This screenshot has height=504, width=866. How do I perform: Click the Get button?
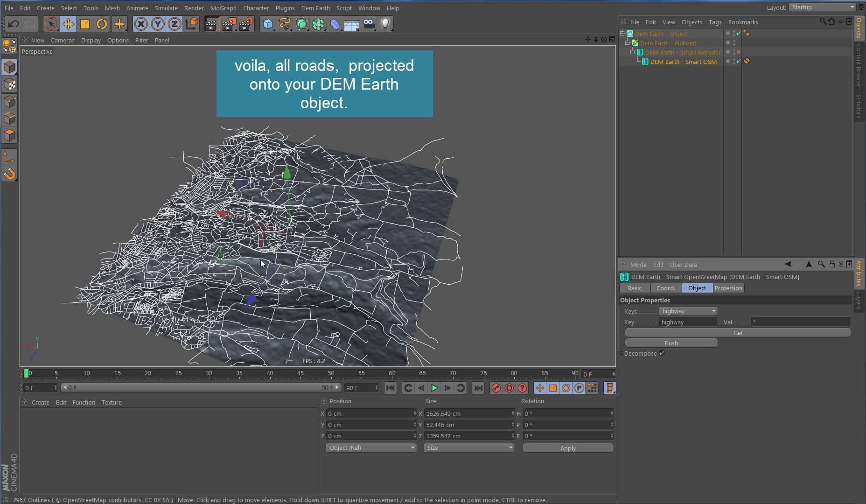737,333
